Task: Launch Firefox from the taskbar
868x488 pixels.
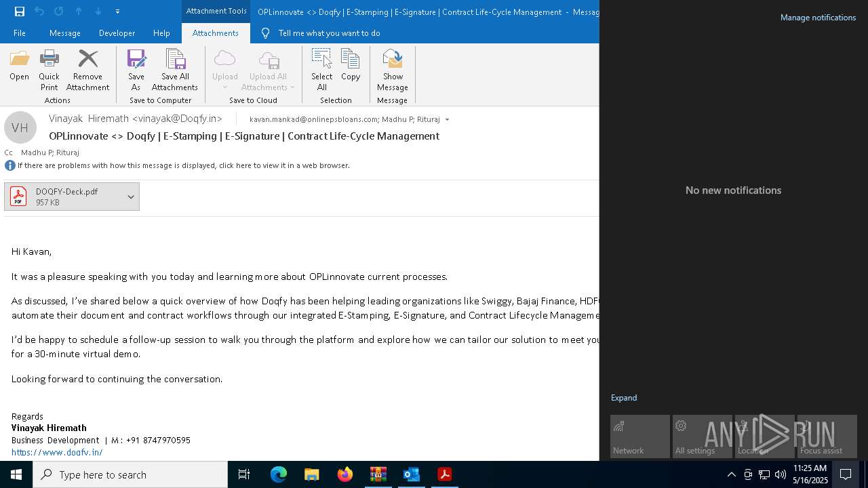Action: point(344,474)
